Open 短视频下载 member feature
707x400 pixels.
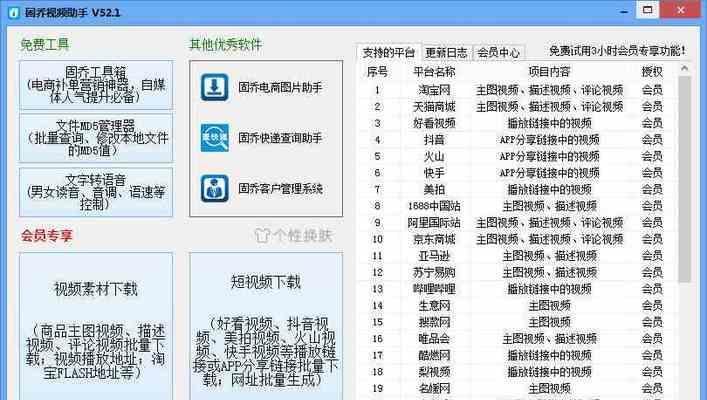coord(266,326)
